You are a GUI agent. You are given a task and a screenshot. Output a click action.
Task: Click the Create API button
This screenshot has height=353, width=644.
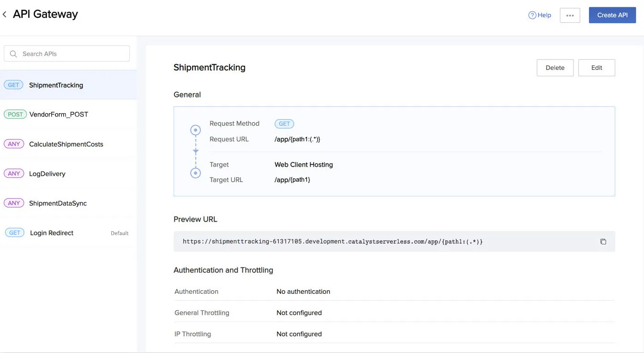tap(612, 15)
